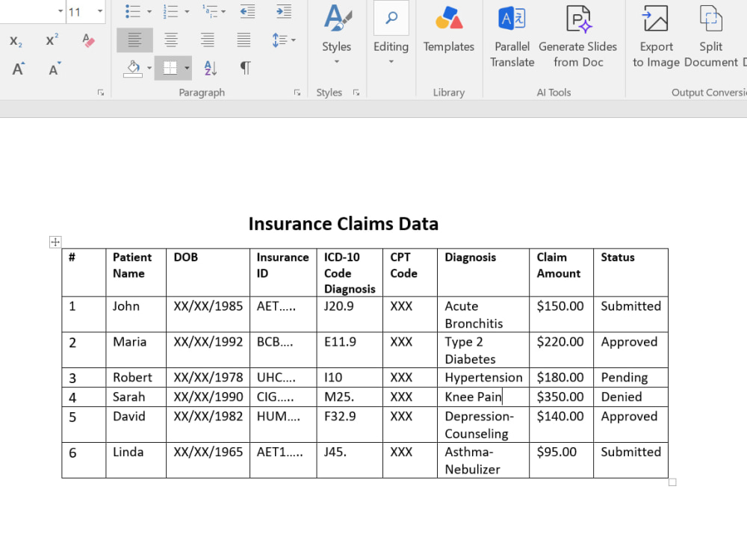Click the font size field showing 11
The height and width of the screenshot is (560, 747).
[80, 11]
